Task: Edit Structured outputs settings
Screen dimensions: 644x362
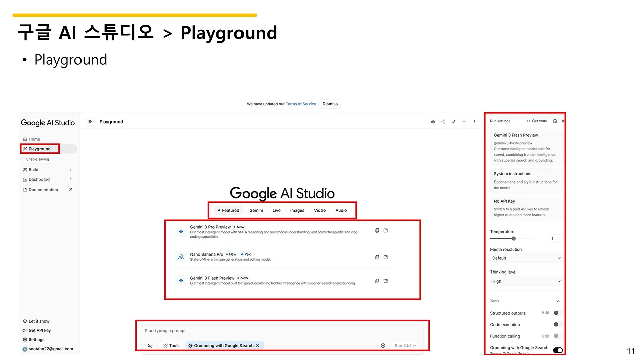Action: [x=546, y=313]
